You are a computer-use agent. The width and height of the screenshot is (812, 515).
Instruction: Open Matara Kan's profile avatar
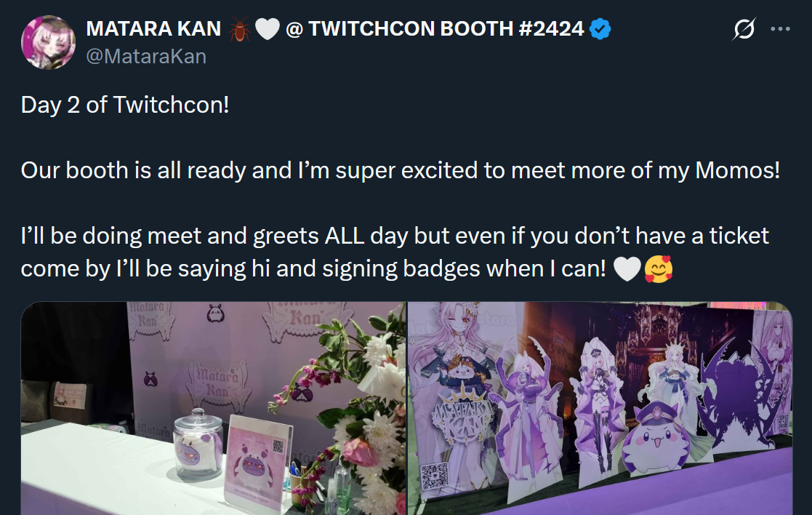(x=48, y=42)
